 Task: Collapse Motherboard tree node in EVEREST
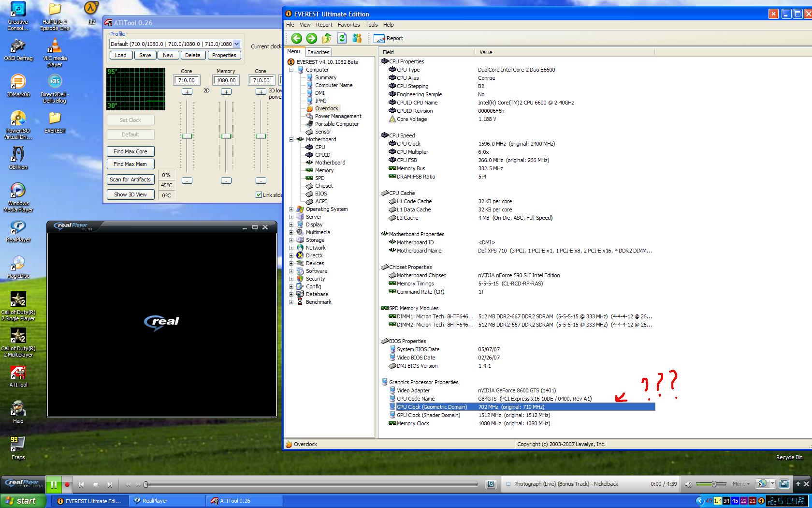tap(291, 139)
